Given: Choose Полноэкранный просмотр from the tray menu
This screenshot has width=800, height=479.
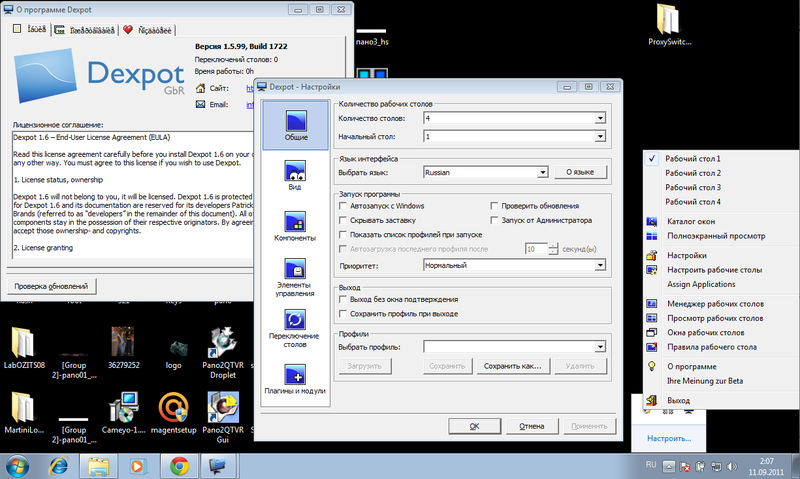Looking at the screenshot, I should 716,236.
